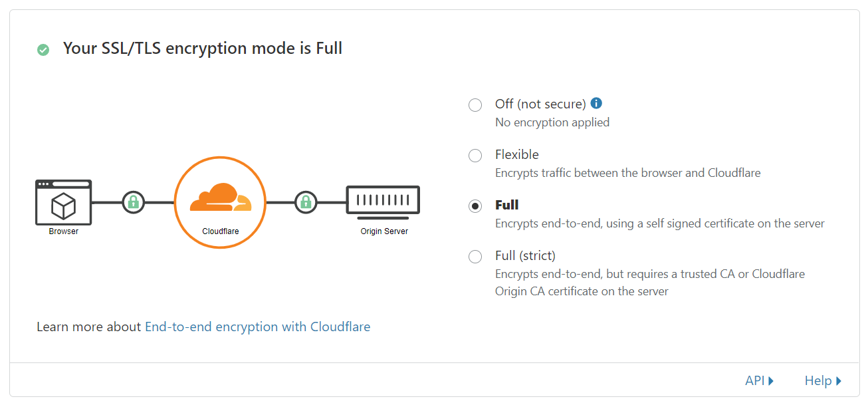
Task: Select the Flexible encryption radio button
Action: [x=475, y=156]
